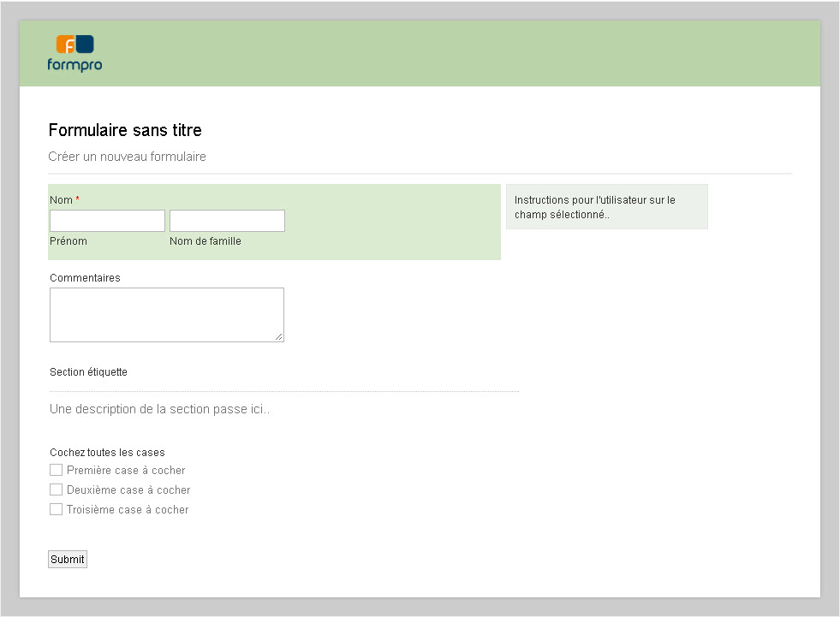Click inside the Commentaires text area

tap(166, 314)
